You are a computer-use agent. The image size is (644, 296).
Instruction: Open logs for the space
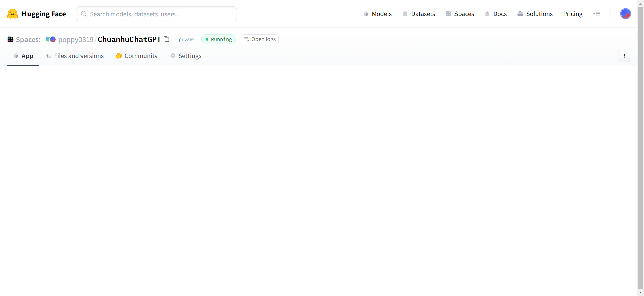click(x=260, y=39)
